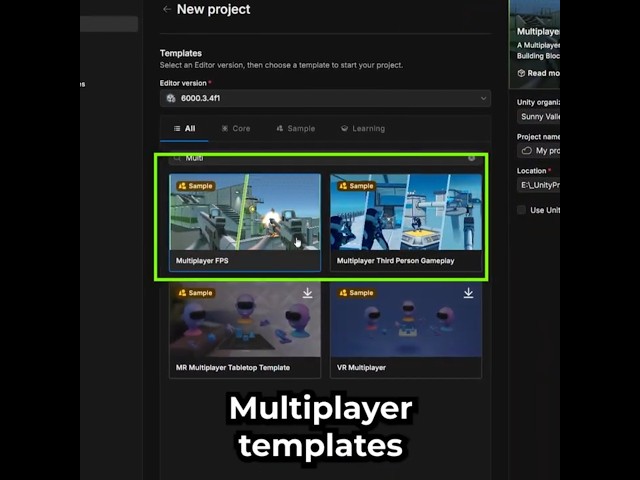This screenshot has width=640, height=480.
Task: Go back using the arrow beside New project
Action: point(167,9)
